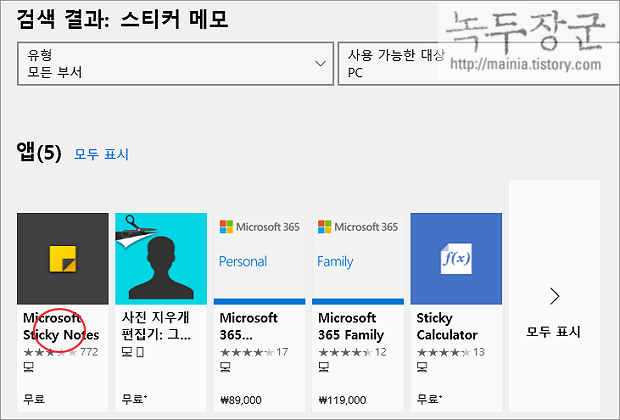
Task: Open the Microsoft 365 Family tile image
Action: pos(358,259)
